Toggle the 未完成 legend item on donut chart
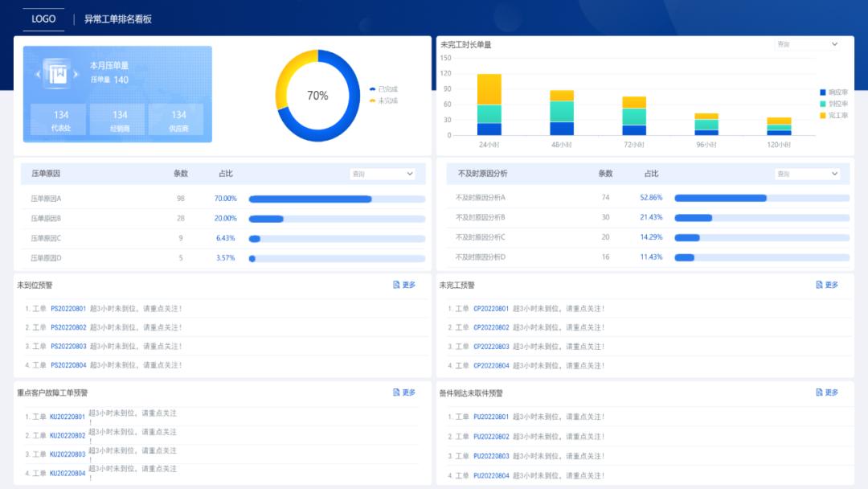Image resolution: width=868 pixels, height=489 pixels. coord(383,101)
